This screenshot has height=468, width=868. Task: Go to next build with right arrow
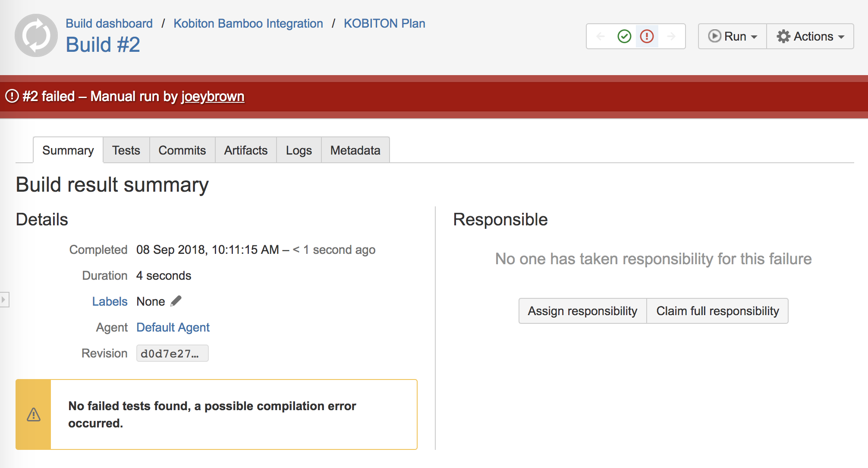[671, 36]
